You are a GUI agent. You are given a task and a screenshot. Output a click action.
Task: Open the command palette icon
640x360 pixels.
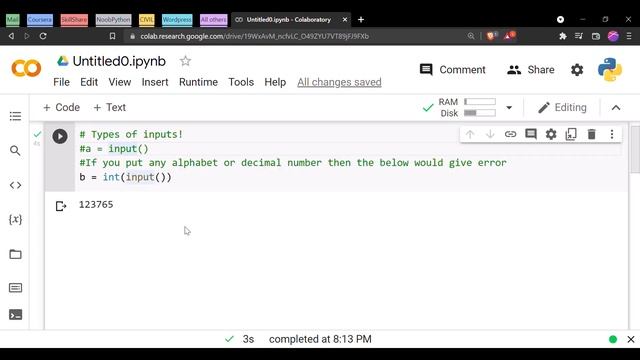coord(15,288)
